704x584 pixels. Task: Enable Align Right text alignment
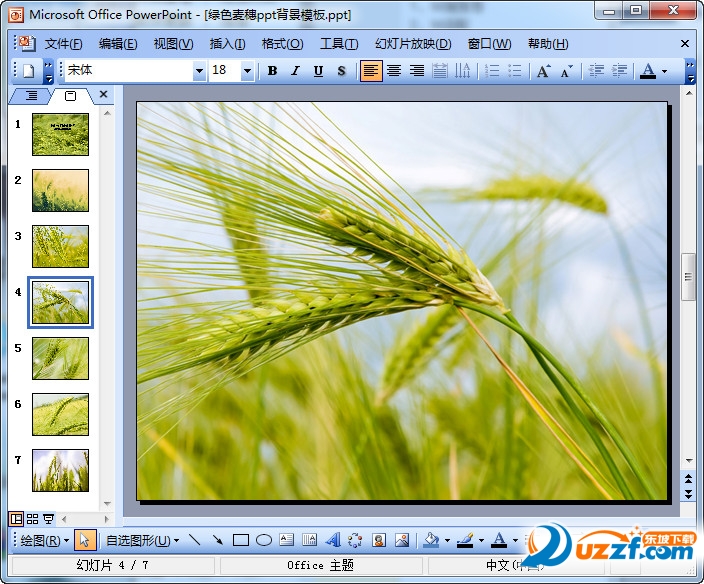coord(417,71)
